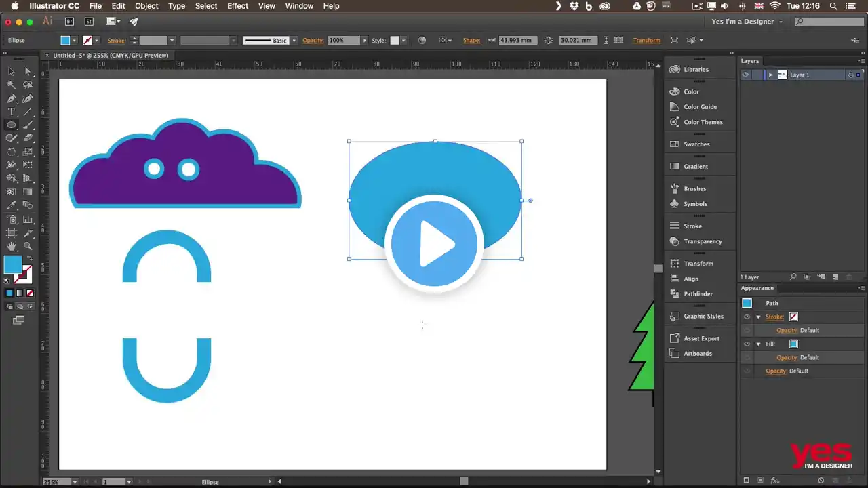This screenshot has height=488, width=868.
Task: Open the Brushes panel
Action: [694, 189]
